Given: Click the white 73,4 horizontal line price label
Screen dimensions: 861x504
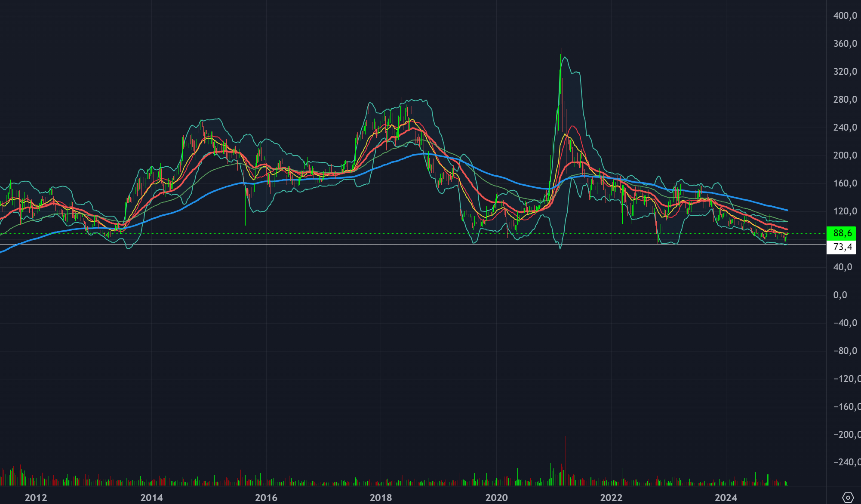Looking at the screenshot, I should coord(842,247).
